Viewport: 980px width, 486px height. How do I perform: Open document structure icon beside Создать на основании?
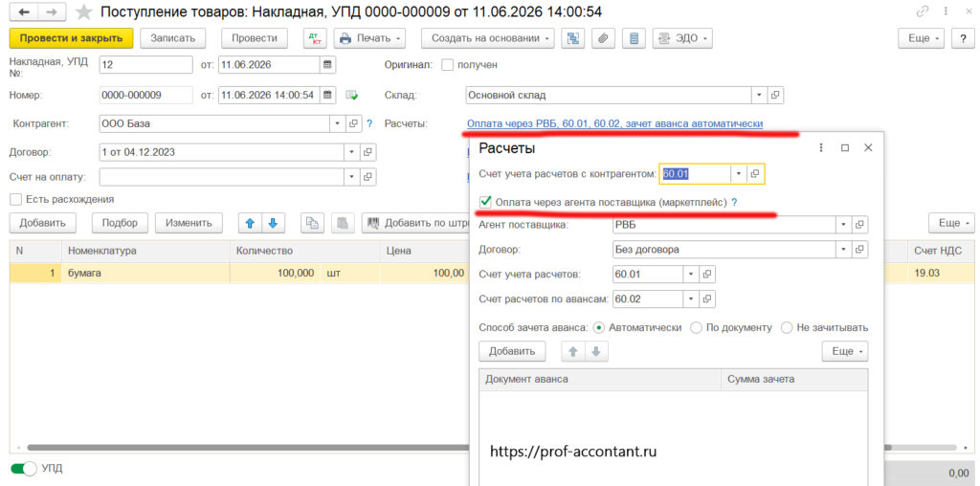[572, 38]
